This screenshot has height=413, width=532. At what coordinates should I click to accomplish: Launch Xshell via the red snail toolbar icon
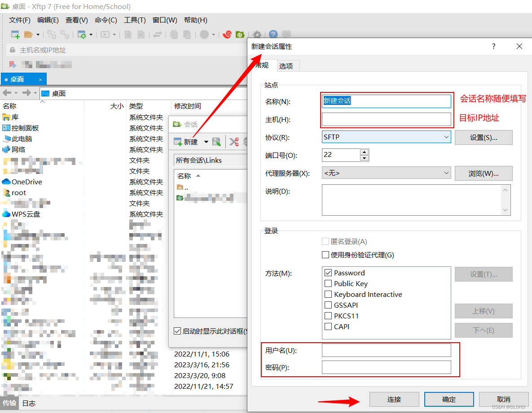pyautogui.click(x=227, y=34)
